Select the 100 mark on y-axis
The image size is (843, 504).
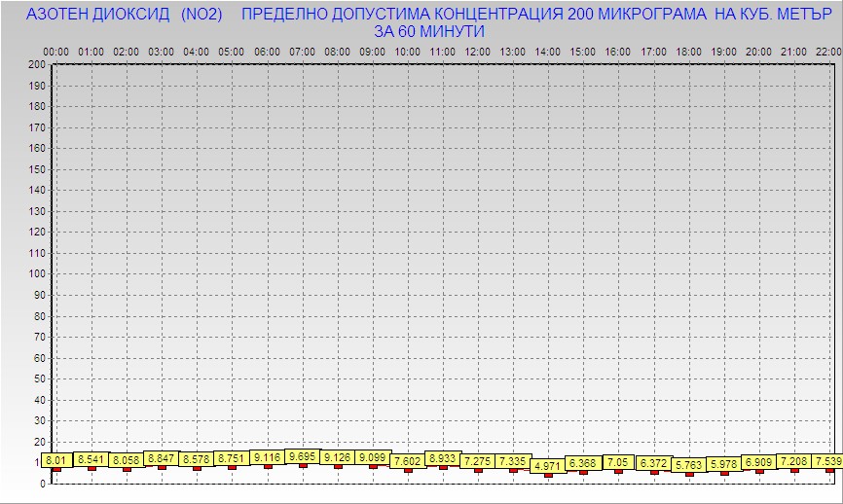pos(37,273)
